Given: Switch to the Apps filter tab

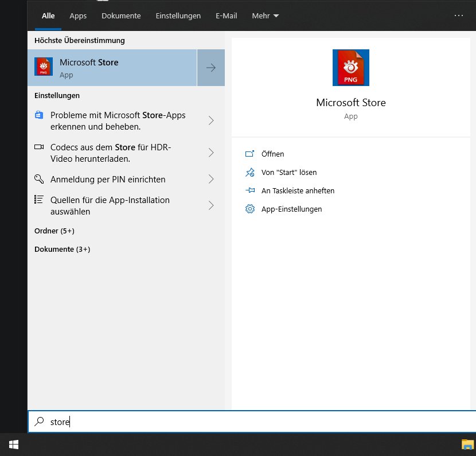Looking at the screenshot, I should click(78, 16).
